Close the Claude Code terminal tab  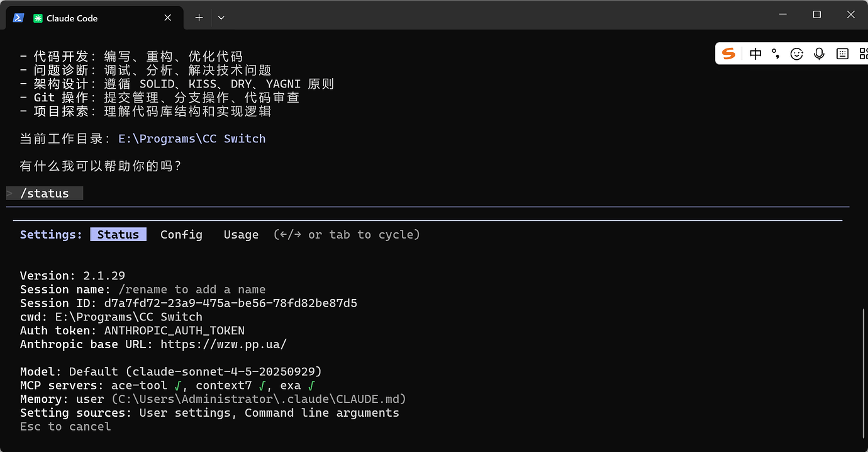(x=168, y=18)
